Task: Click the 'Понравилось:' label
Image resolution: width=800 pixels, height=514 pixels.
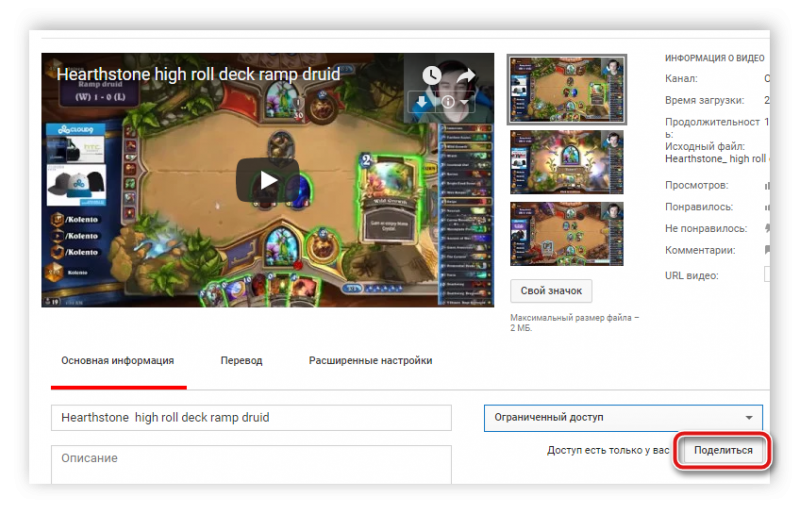Action: pyautogui.click(x=698, y=207)
